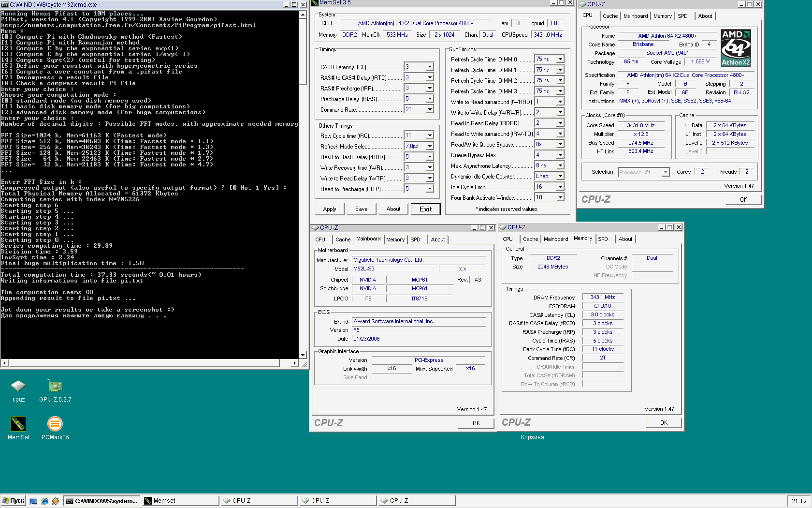Click OK in the Memory CPU-Z window
The image size is (812, 508).
[664, 422]
